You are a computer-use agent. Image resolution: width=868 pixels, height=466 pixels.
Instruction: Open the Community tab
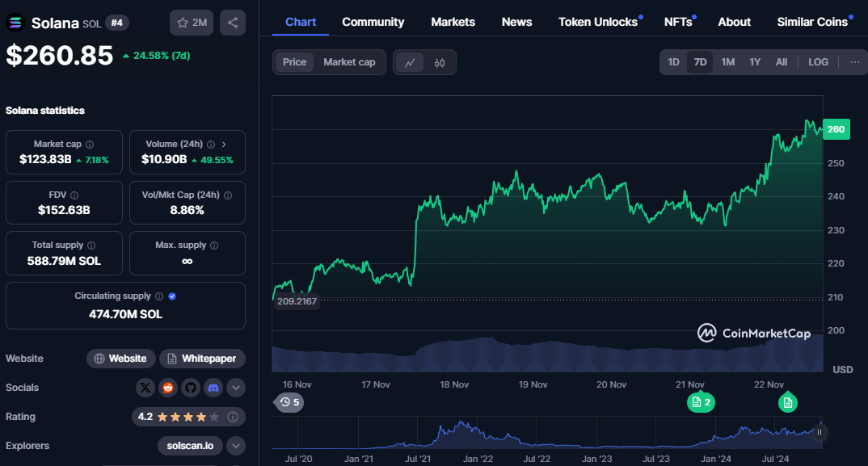(373, 22)
